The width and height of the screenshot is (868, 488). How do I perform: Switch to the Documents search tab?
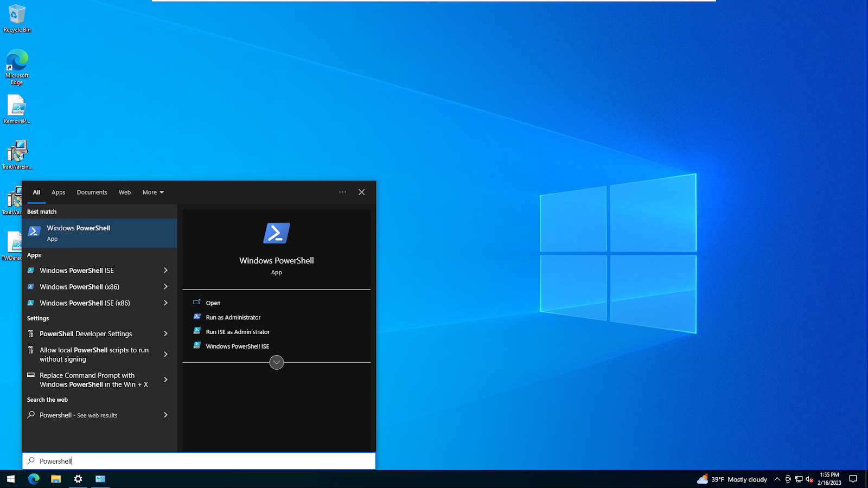92,192
